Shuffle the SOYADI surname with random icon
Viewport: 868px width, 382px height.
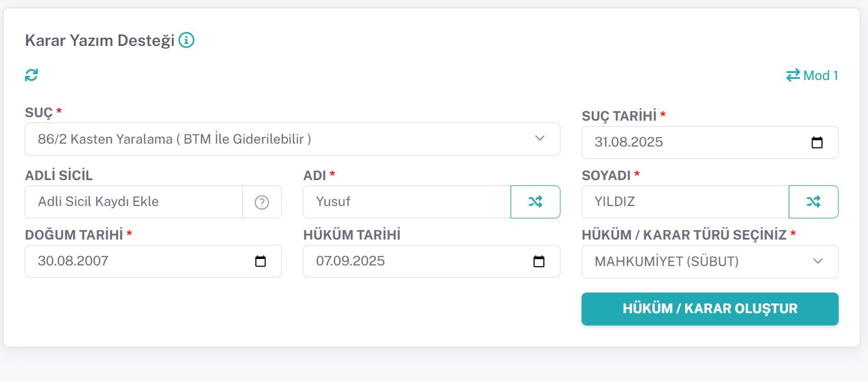click(813, 202)
